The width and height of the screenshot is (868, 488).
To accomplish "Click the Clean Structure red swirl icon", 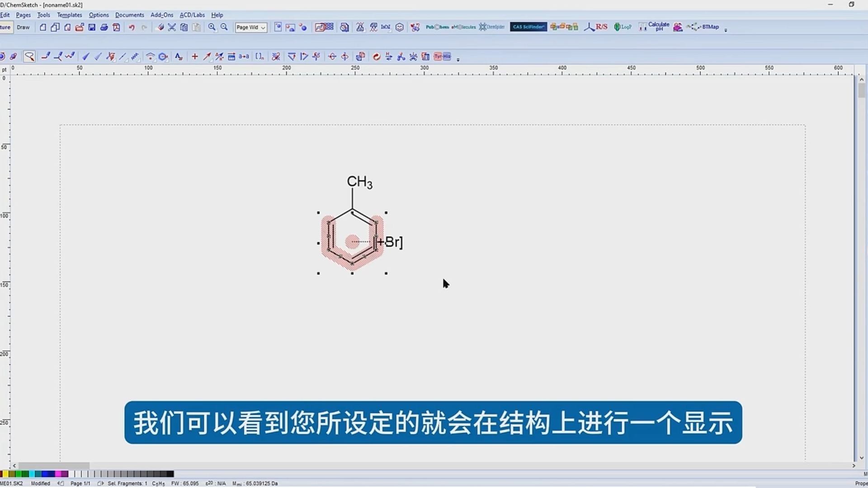I will click(376, 56).
